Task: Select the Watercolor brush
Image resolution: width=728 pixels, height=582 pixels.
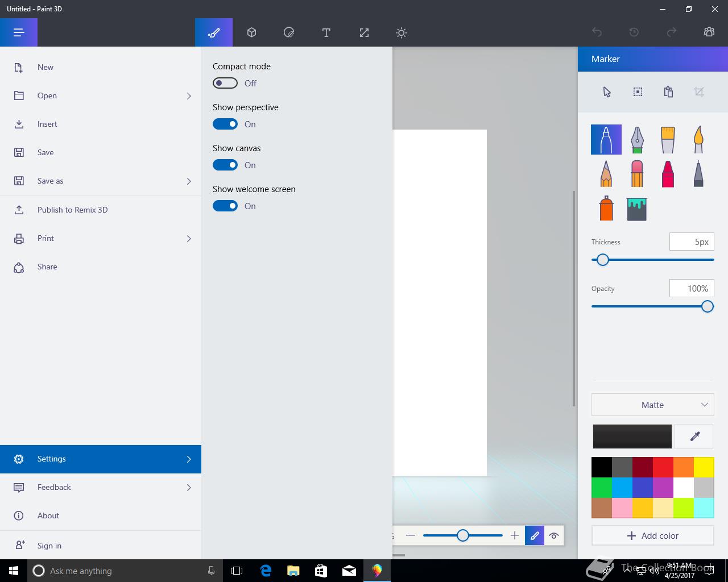Action: click(x=698, y=140)
